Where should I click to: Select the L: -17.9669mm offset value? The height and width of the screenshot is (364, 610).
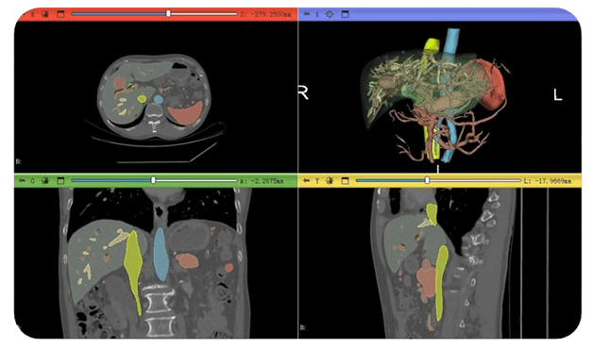tap(548, 181)
